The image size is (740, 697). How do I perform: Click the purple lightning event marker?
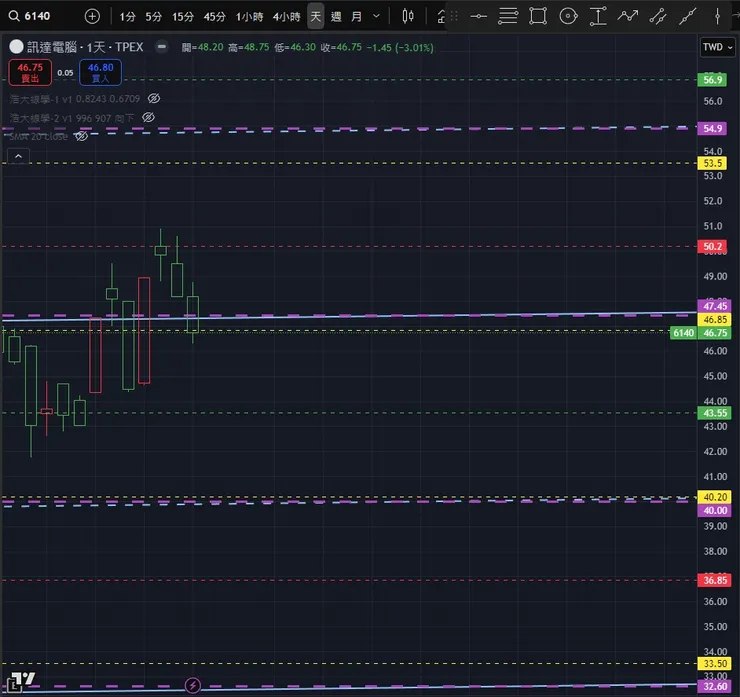[193, 685]
